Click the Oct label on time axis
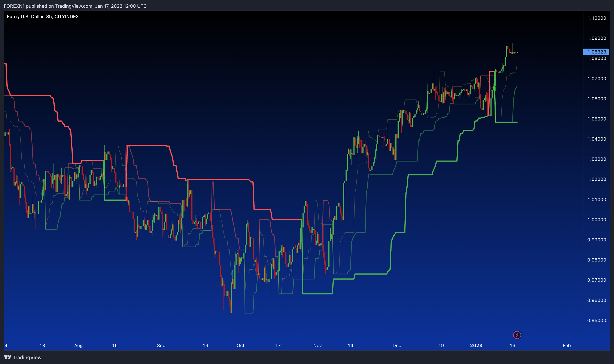Image resolution: width=614 pixels, height=364 pixels. (240, 345)
